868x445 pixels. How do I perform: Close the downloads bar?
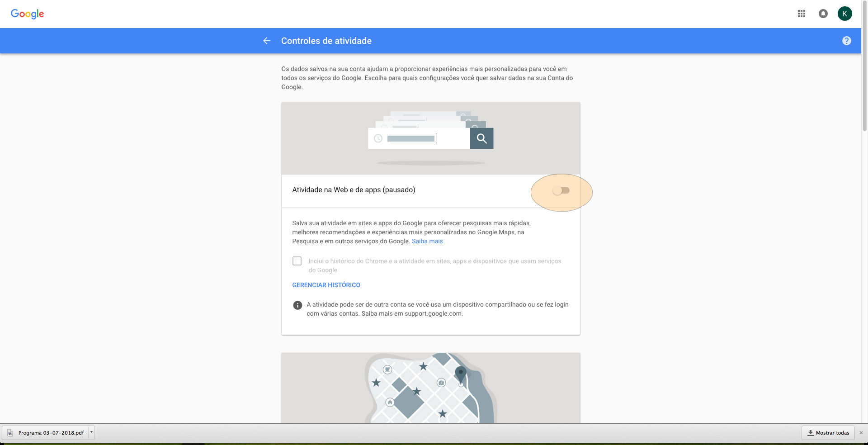[x=861, y=433]
